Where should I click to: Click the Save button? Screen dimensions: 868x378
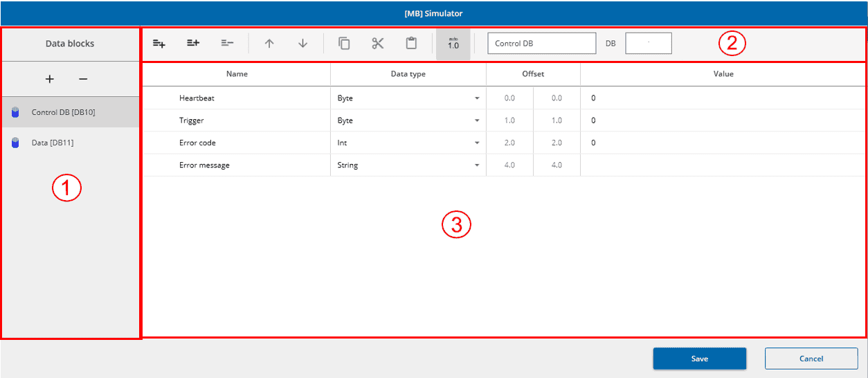(700, 359)
